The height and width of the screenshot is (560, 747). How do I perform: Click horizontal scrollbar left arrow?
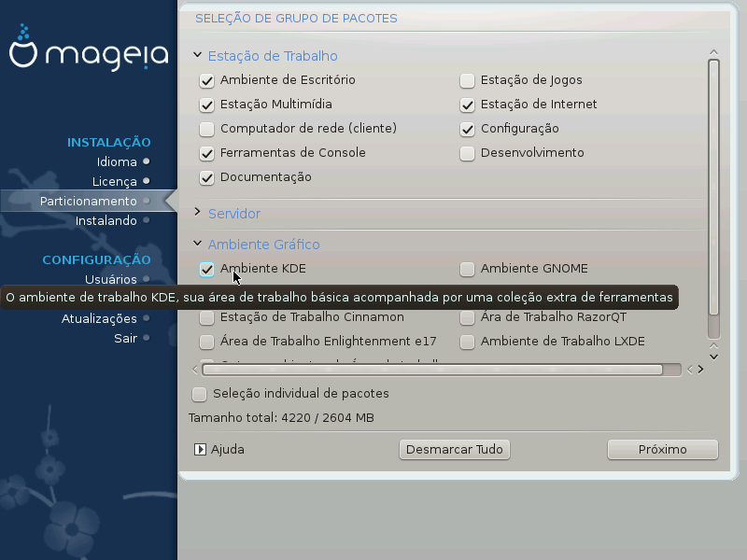click(195, 370)
